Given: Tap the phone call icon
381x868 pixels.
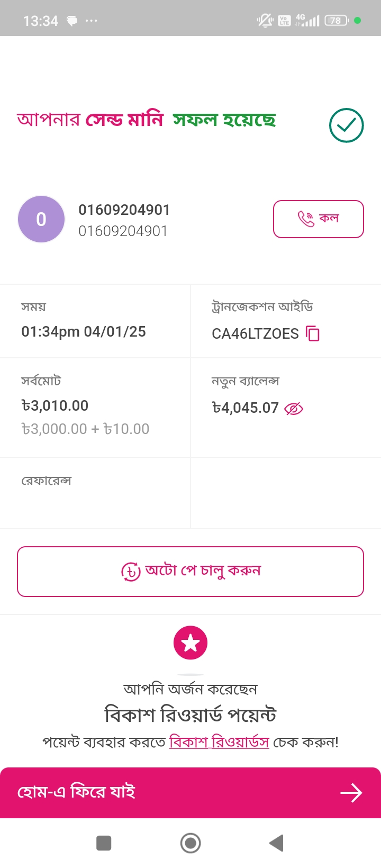Looking at the screenshot, I should [306, 219].
